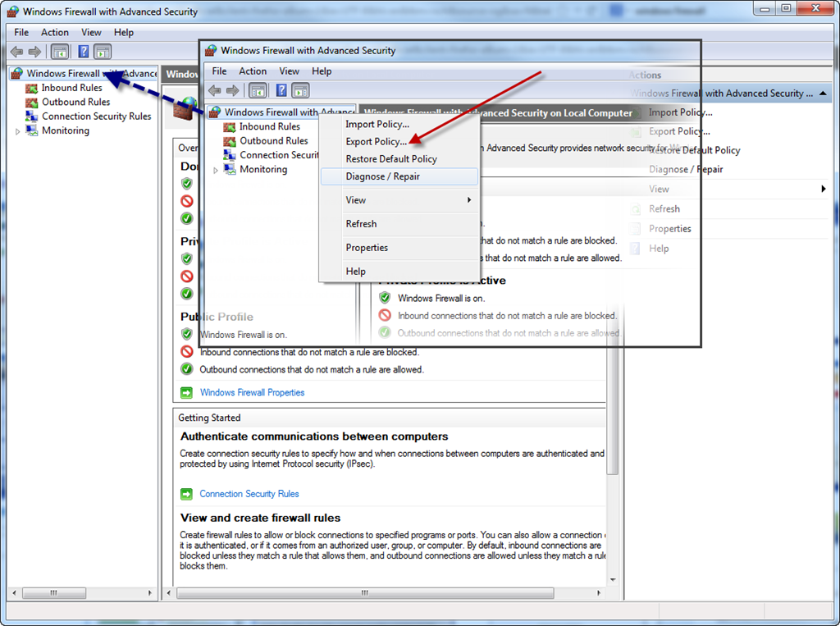Collapse the Actions pane section with the up arrow
This screenshot has width=840, height=626.
pyautogui.click(x=824, y=94)
